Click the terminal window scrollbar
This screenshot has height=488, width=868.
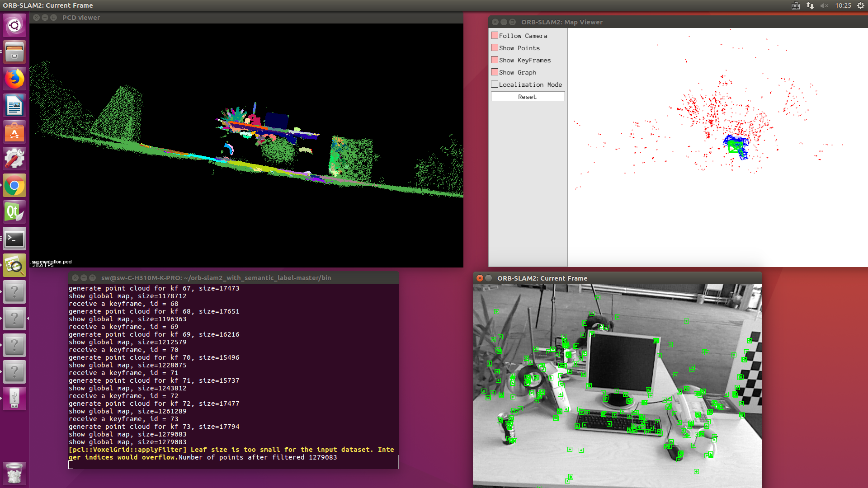398,462
